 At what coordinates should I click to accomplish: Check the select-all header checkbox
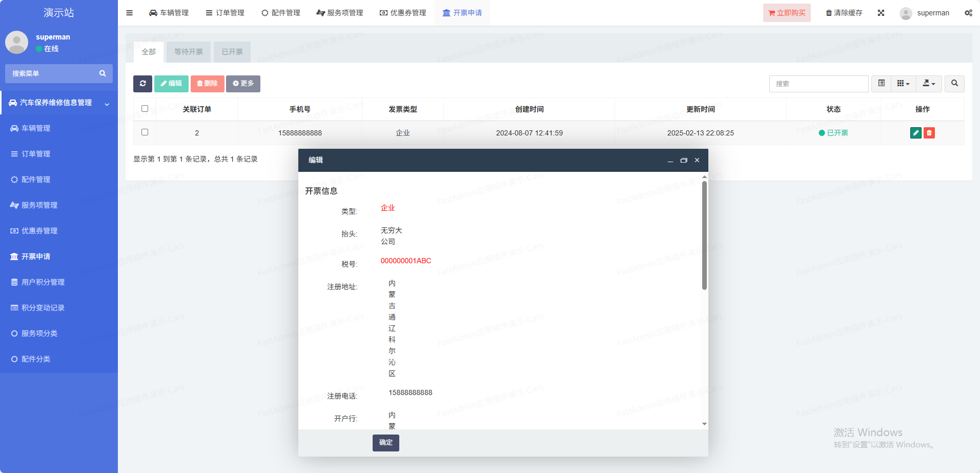click(145, 109)
